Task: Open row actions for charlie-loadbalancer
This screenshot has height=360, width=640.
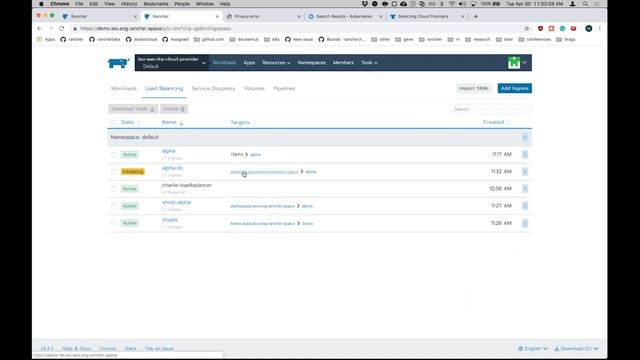Action: (x=525, y=189)
